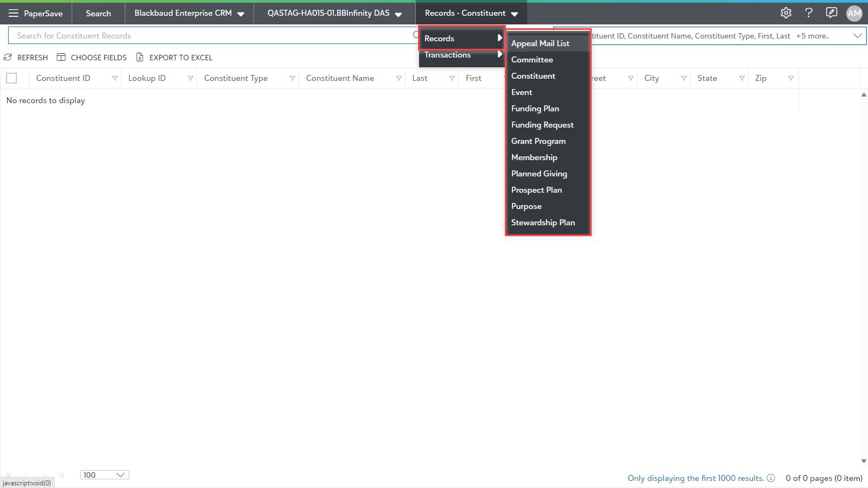The height and width of the screenshot is (488, 868).
Task: Click Export to Excel
Action: [174, 58]
